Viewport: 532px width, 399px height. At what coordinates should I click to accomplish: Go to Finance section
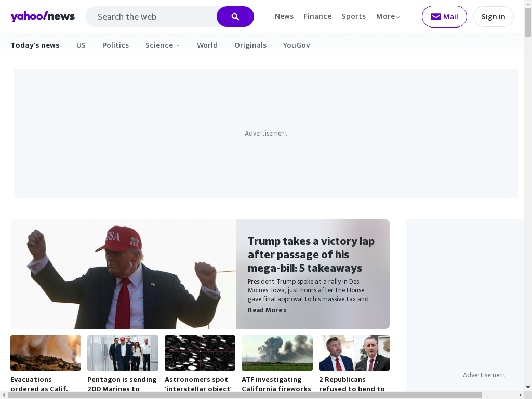[317, 16]
